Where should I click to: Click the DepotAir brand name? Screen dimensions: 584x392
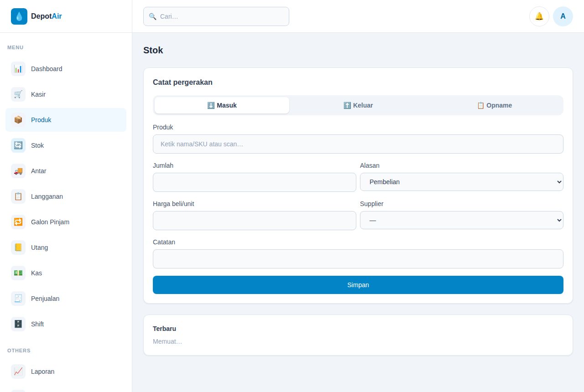tap(47, 16)
